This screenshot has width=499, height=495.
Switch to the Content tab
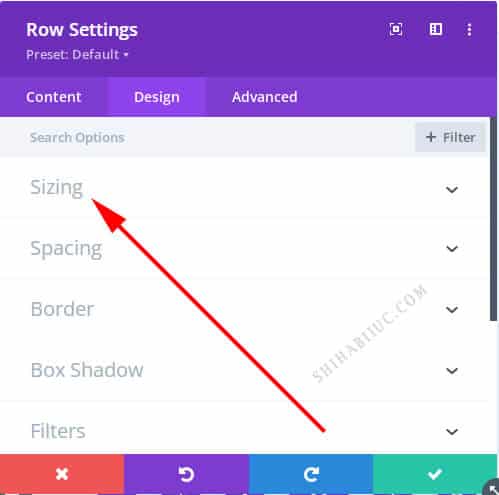click(54, 97)
